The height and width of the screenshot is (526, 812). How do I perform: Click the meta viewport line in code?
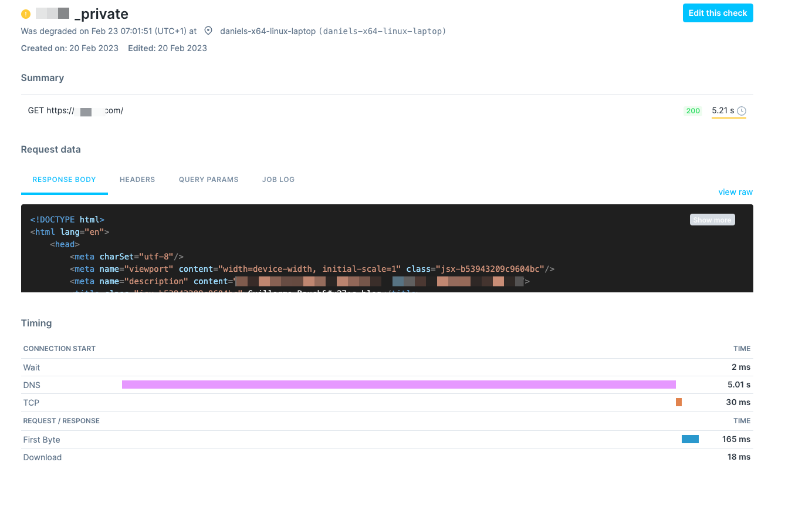[312, 269]
